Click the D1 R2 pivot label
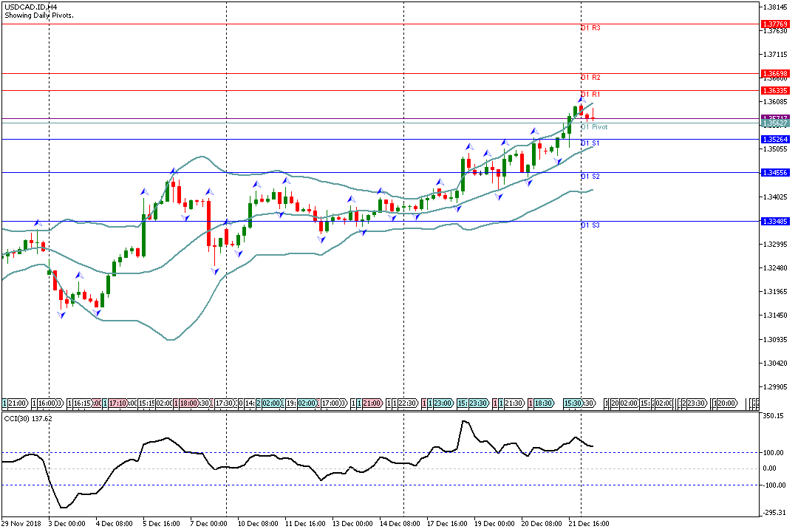 590,78
